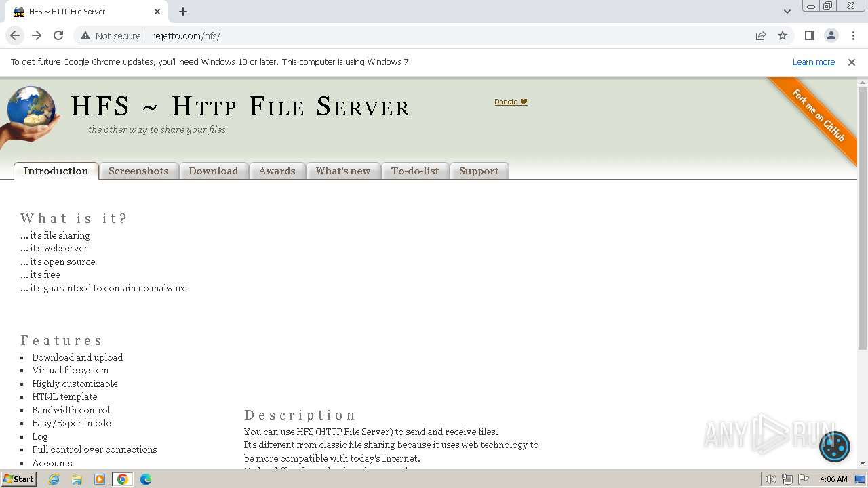Go forward with the browser forward arrow
Screen dimensions: 868x488
(37, 35)
